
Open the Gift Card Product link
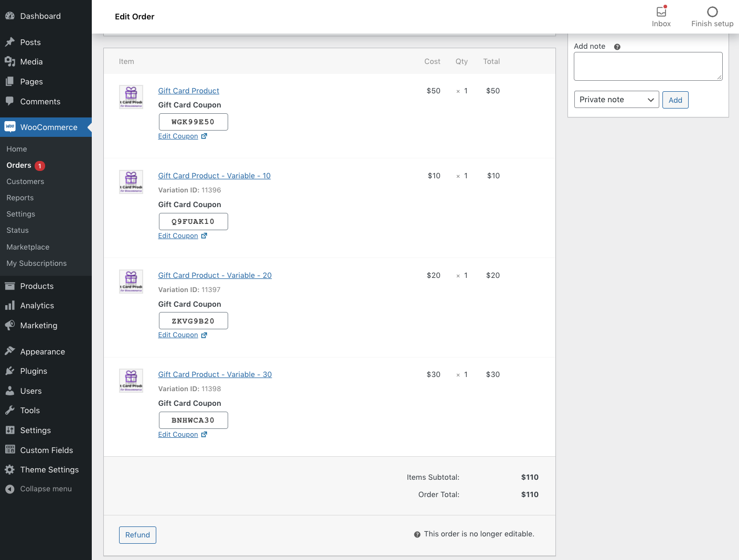[x=189, y=91]
